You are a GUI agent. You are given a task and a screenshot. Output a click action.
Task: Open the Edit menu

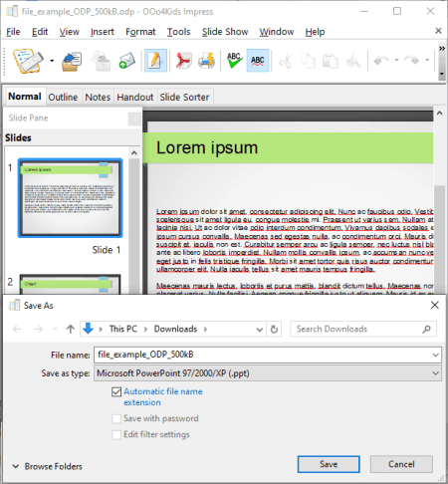(x=40, y=32)
